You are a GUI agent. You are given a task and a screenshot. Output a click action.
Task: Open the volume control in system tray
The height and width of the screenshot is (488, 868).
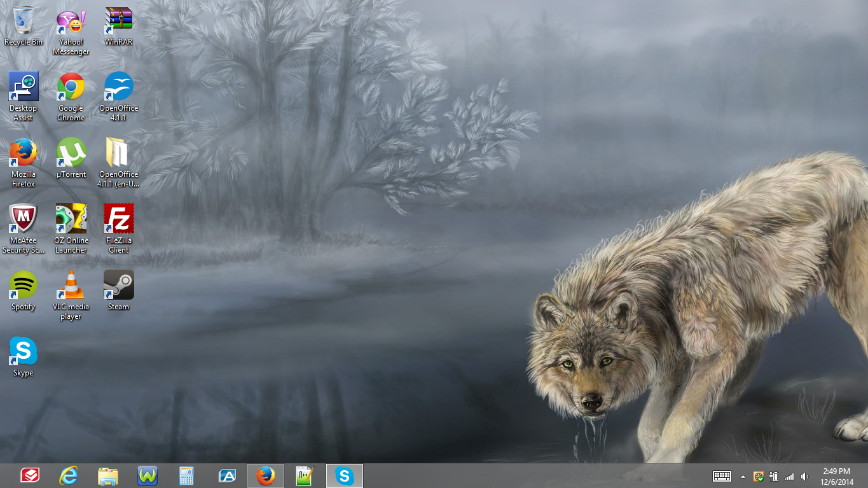coord(804,477)
